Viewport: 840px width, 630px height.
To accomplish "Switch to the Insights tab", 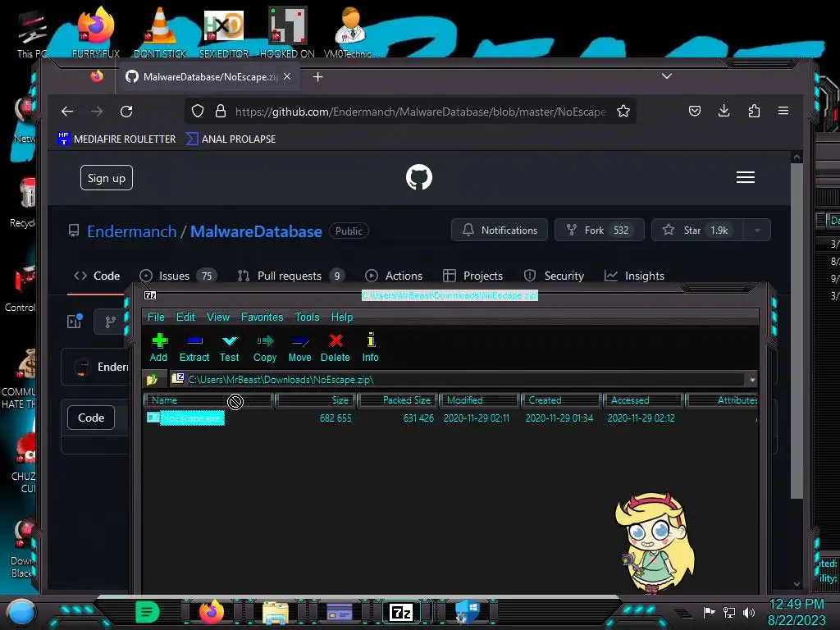I will [634, 276].
